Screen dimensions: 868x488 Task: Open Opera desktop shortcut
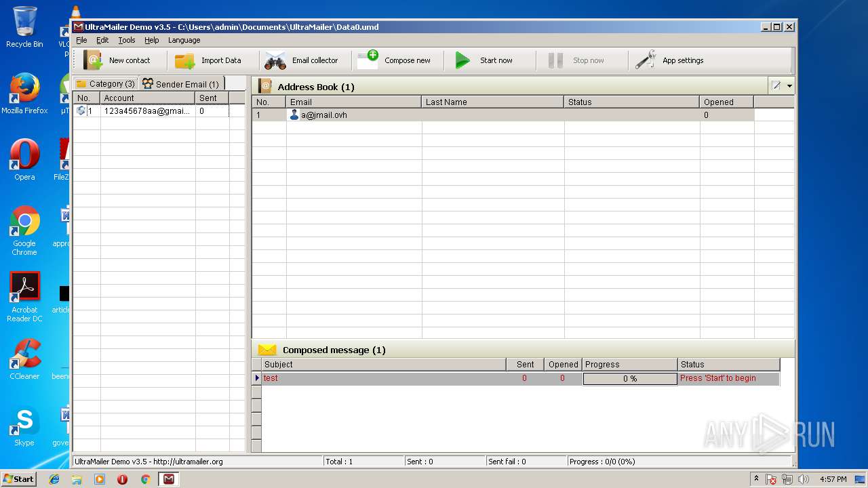24,160
